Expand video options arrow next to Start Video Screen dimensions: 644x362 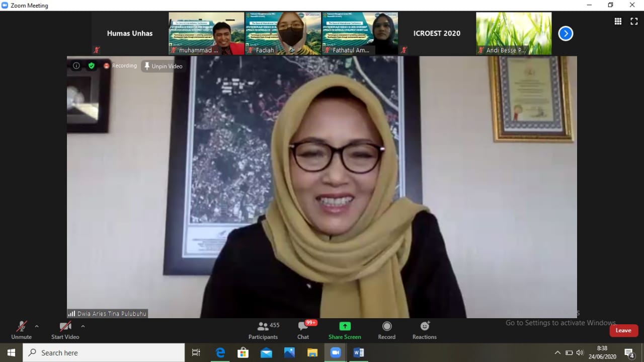[83, 326]
